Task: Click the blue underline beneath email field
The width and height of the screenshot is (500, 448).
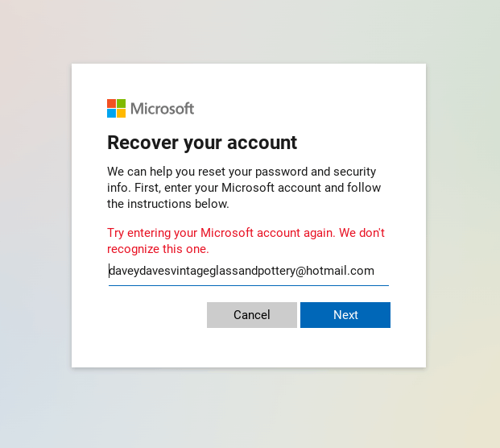Action: 249,285
